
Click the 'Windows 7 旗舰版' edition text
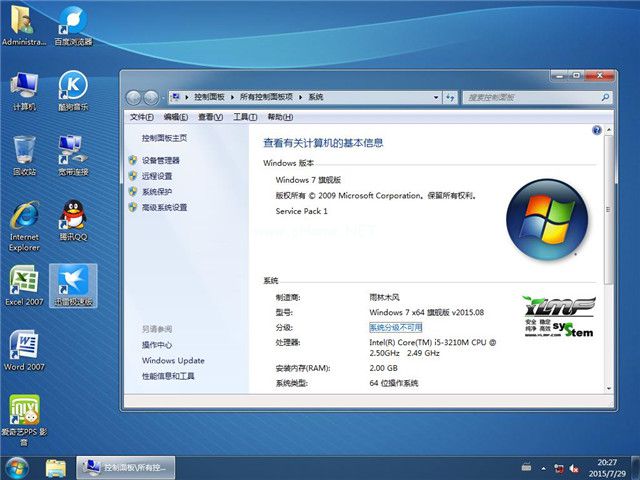[308, 180]
